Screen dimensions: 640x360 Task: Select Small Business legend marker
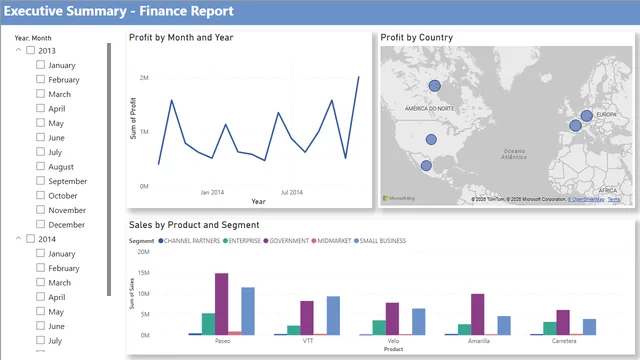tap(356, 241)
